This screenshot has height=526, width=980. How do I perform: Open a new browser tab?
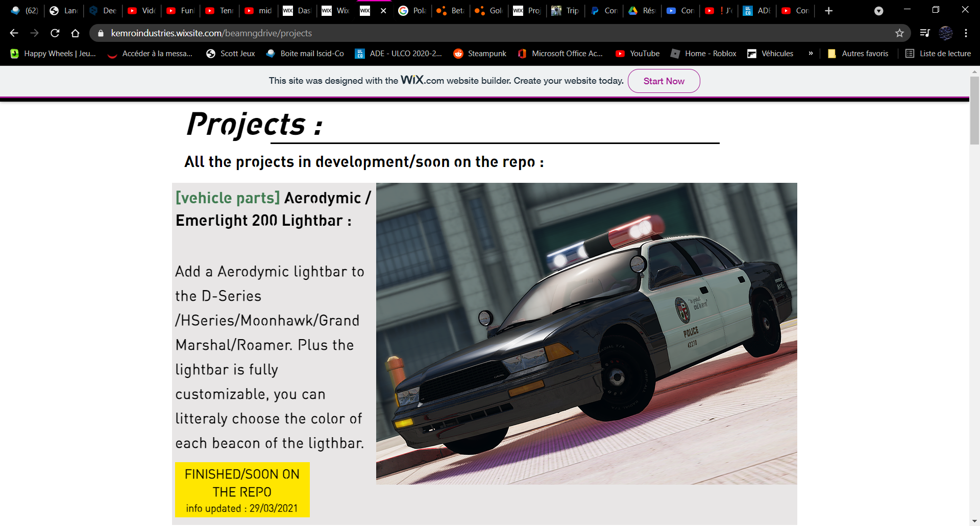[x=829, y=11]
